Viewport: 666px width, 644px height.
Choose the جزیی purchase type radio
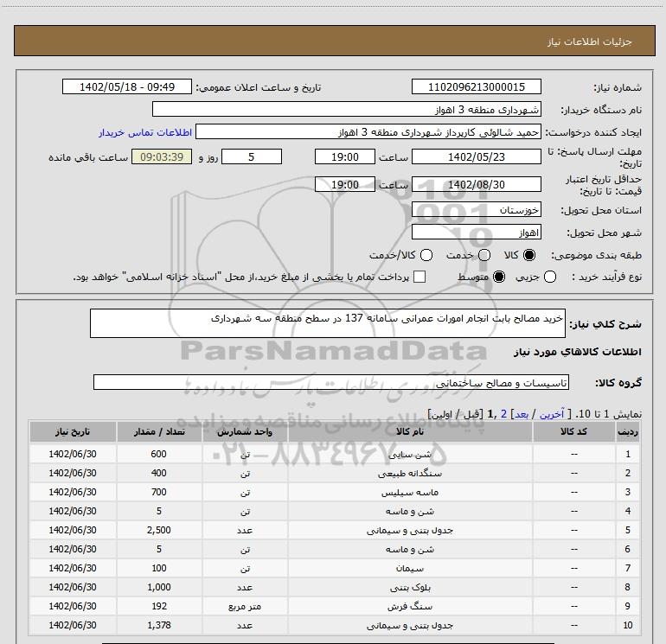tap(549, 277)
